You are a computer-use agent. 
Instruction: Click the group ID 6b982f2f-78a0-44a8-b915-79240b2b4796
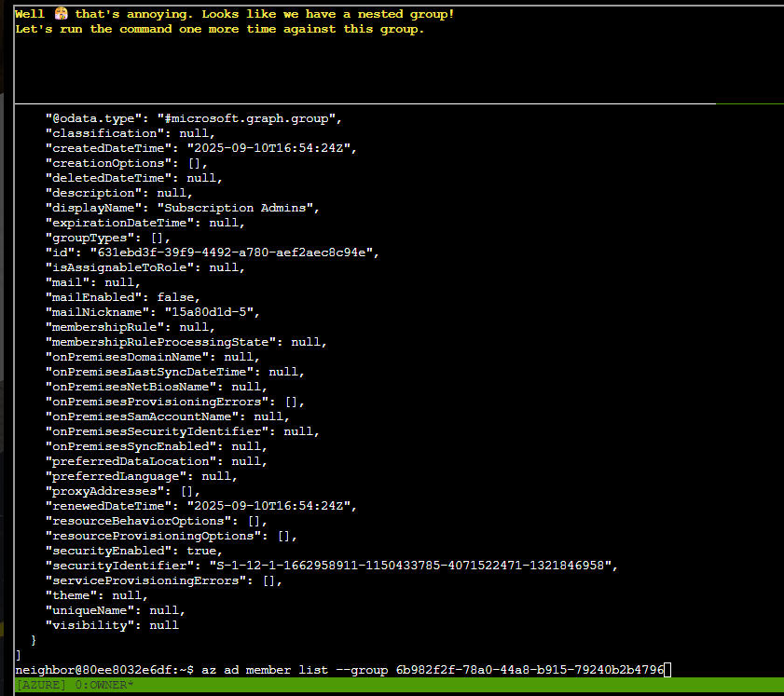[530, 670]
